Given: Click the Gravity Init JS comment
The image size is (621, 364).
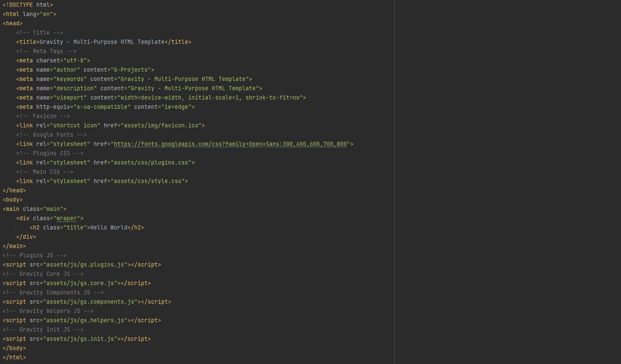Looking at the screenshot, I should click(43, 330).
